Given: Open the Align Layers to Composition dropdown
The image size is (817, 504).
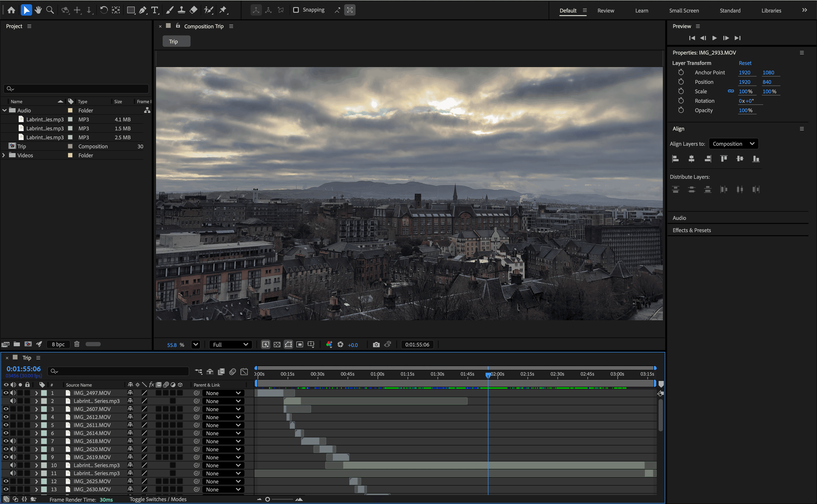Looking at the screenshot, I should pyautogui.click(x=733, y=144).
